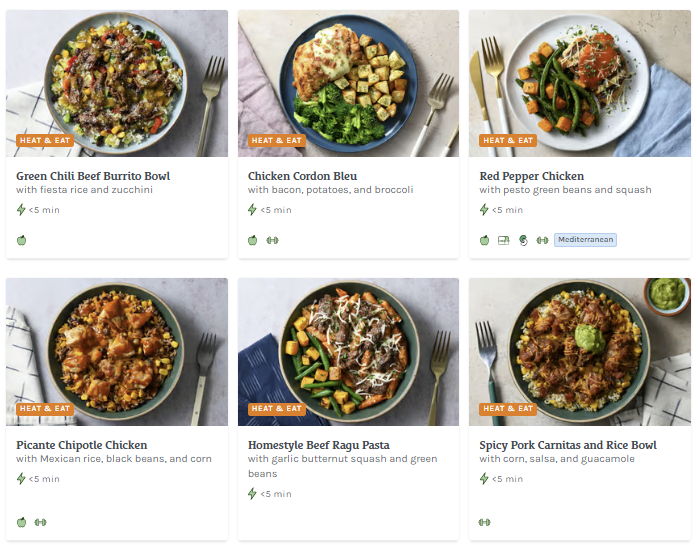Open Spicy Pork Carnitas and Rice Bowl title
698x545 pixels.
tap(568, 445)
